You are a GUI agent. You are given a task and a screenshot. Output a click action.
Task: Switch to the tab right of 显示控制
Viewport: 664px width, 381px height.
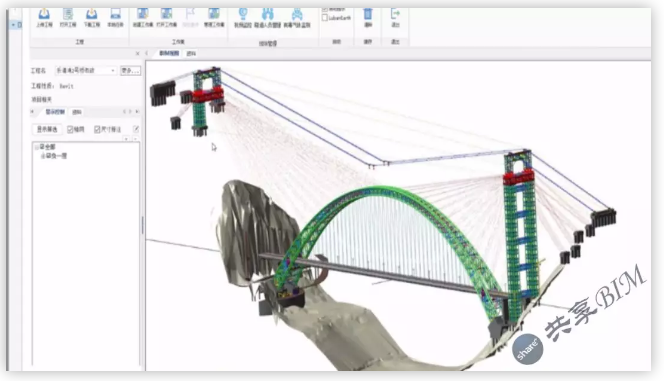point(77,112)
